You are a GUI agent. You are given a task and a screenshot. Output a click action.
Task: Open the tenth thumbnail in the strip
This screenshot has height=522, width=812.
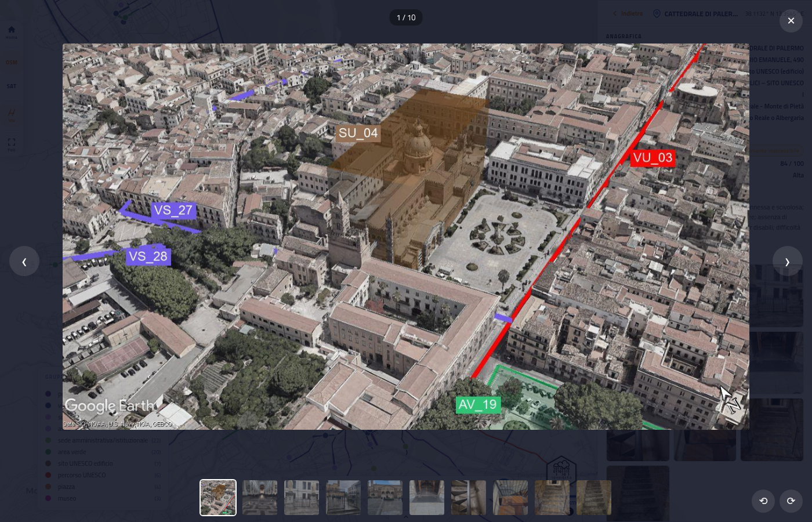pos(594,498)
